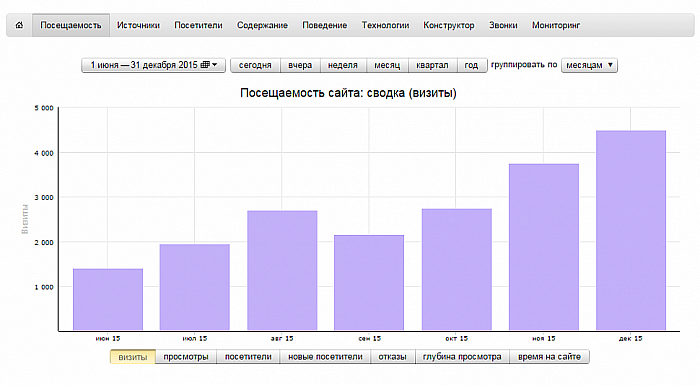Switch to the Источники menu
700x385 pixels.
click(138, 25)
